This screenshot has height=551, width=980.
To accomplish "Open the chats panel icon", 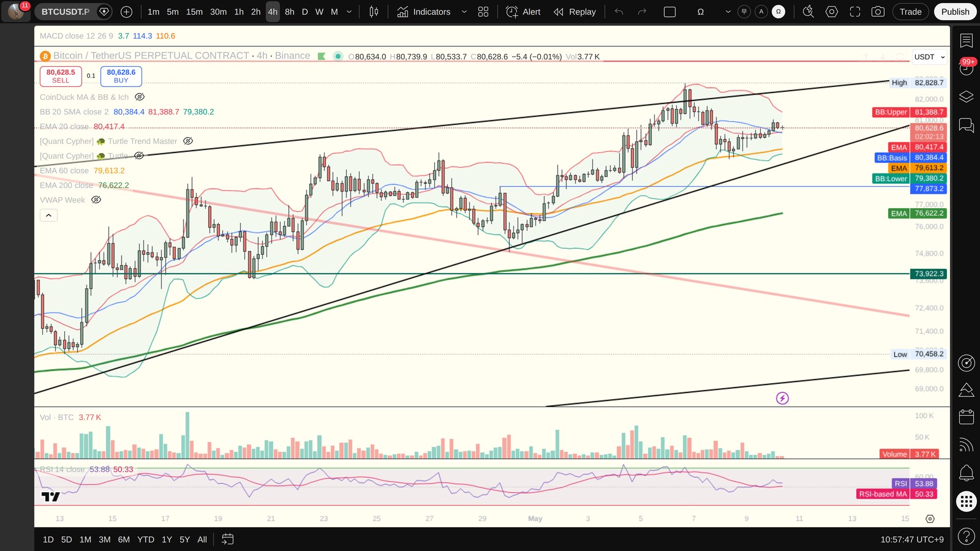I will [967, 126].
